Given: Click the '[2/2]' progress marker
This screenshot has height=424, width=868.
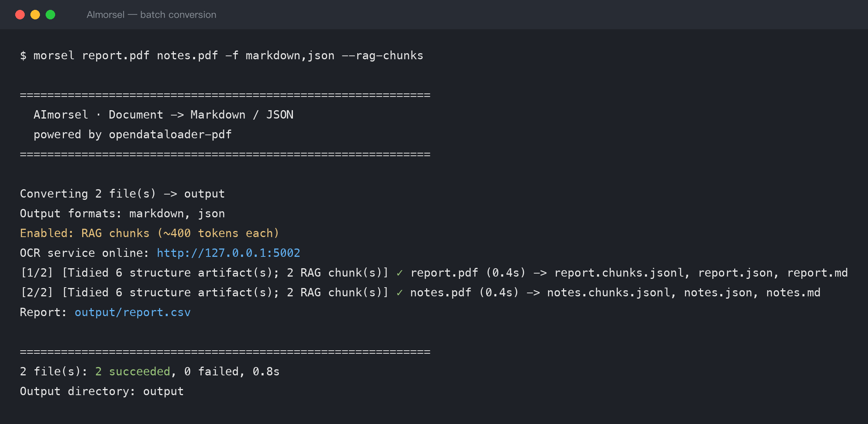Looking at the screenshot, I should point(37,293).
